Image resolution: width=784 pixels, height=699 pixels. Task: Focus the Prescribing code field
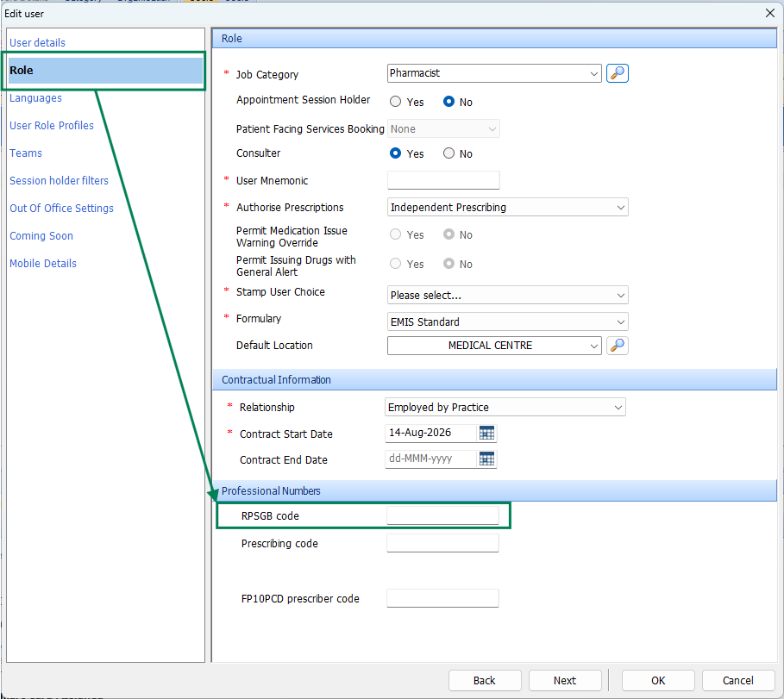442,543
